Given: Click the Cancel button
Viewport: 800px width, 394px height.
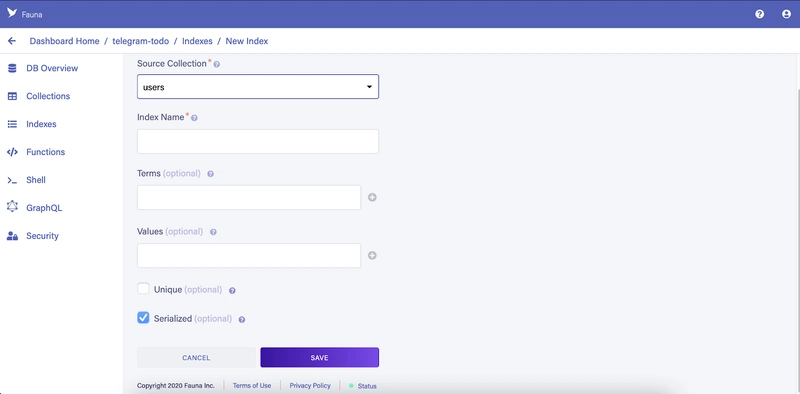Looking at the screenshot, I should tap(196, 357).
